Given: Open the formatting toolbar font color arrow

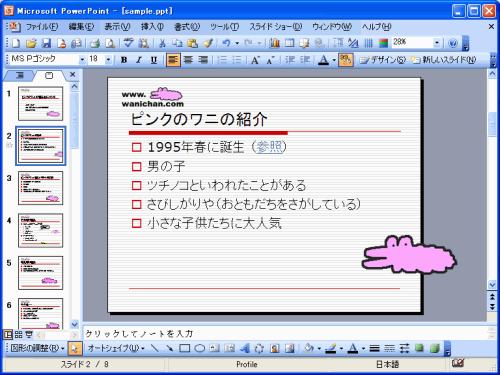Looking at the screenshot, I should (334, 60).
